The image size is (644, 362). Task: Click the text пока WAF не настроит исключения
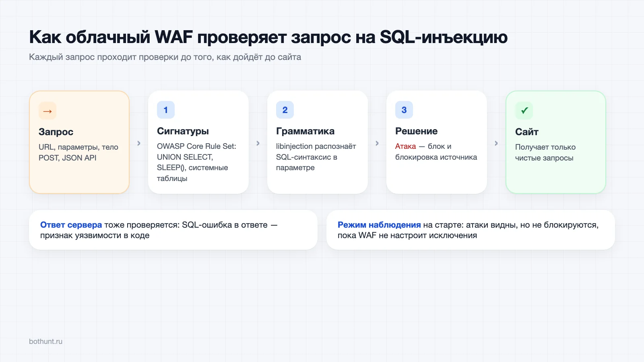click(407, 236)
